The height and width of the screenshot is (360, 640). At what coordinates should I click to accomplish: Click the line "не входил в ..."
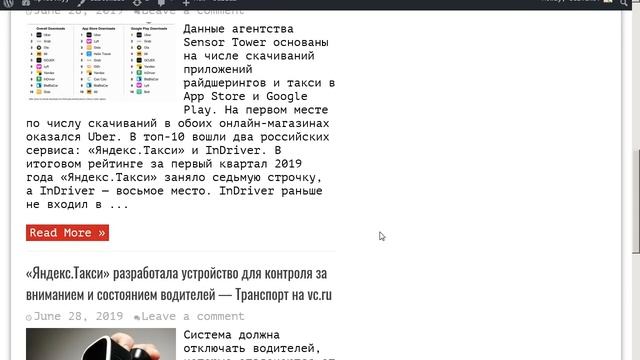point(78,204)
